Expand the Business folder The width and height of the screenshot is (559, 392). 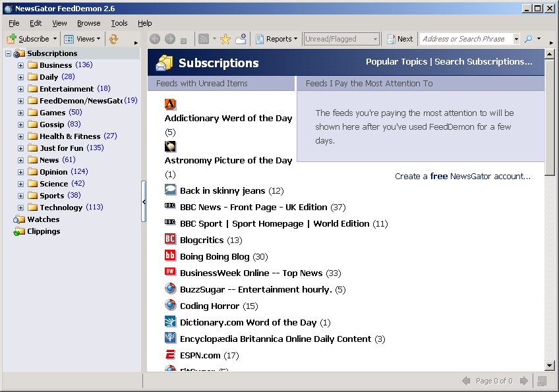click(x=20, y=66)
